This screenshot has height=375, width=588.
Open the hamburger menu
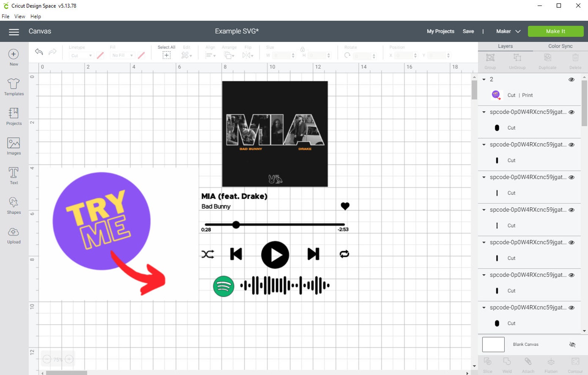coord(14,32)
